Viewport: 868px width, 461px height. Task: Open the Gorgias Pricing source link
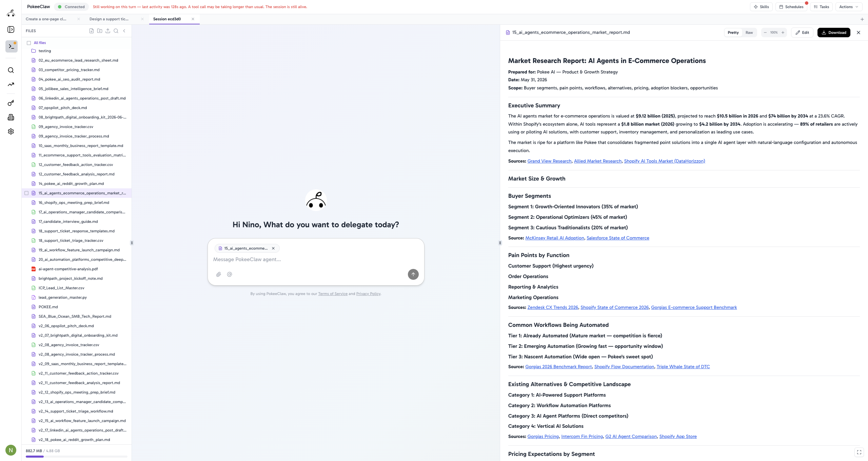[543, 437]
